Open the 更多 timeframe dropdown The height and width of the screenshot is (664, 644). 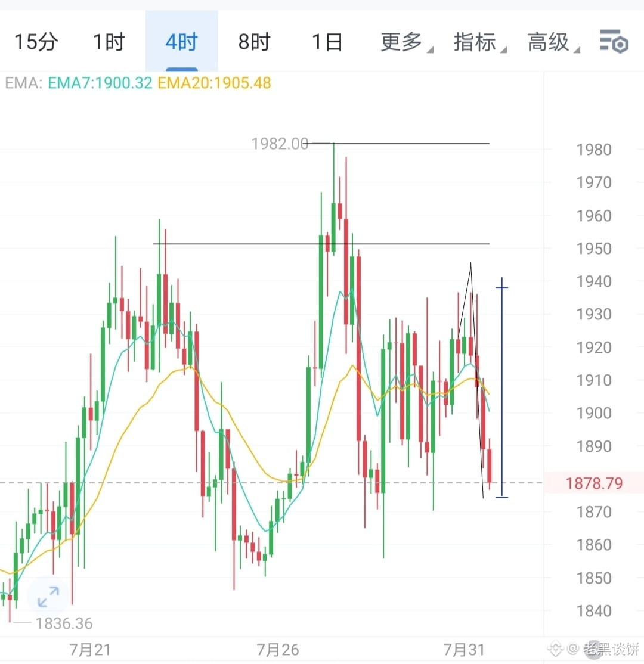pyautogui.click(x=406, y=42)
